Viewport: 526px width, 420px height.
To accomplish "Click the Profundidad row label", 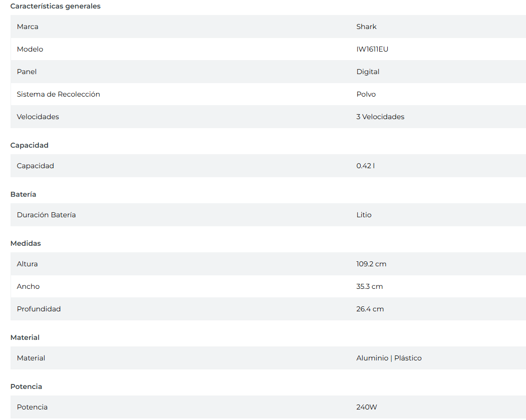I will 39,309.
